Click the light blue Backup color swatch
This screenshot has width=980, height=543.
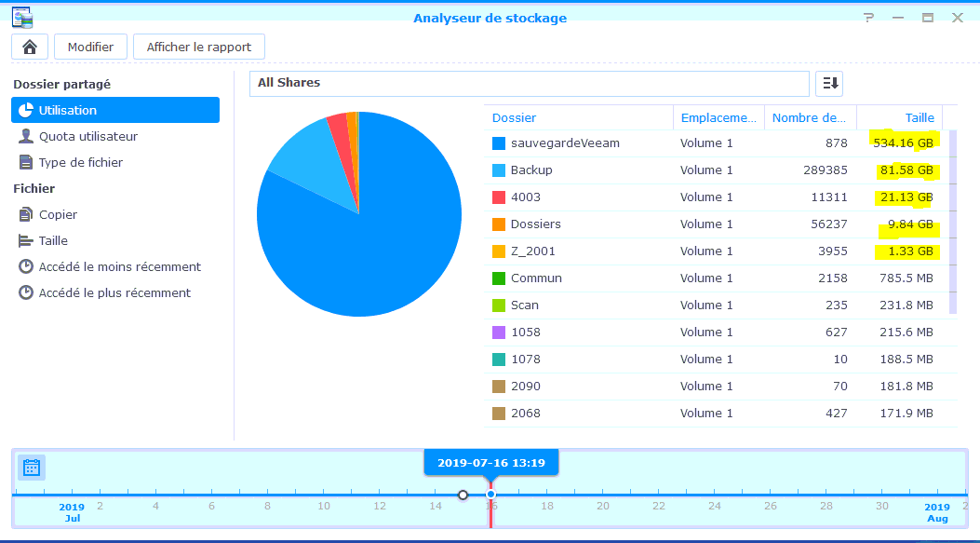click(499, 170)
